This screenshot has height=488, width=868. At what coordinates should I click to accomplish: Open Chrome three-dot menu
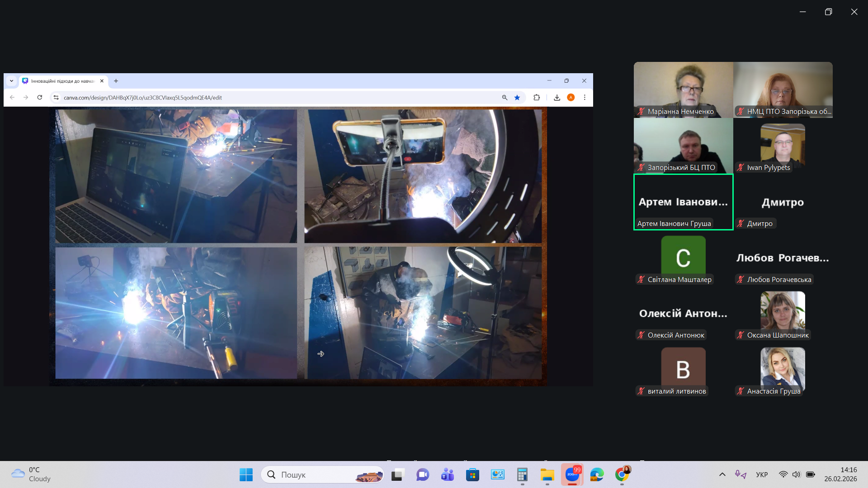coord(585,98)
